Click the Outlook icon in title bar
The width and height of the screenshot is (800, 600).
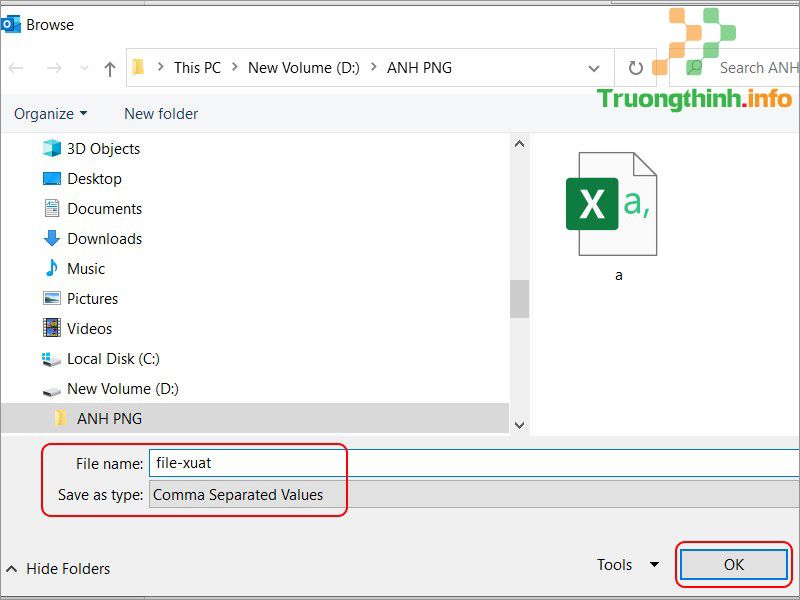11,24
